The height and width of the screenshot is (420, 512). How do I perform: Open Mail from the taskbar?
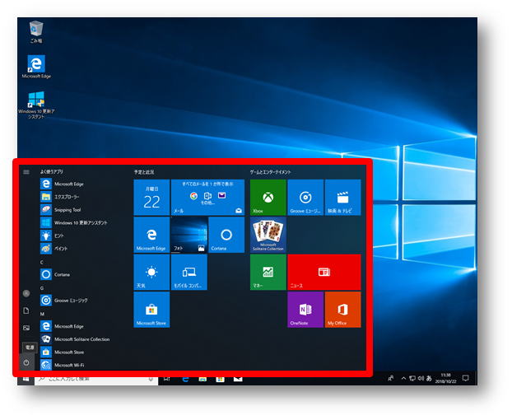238,379
